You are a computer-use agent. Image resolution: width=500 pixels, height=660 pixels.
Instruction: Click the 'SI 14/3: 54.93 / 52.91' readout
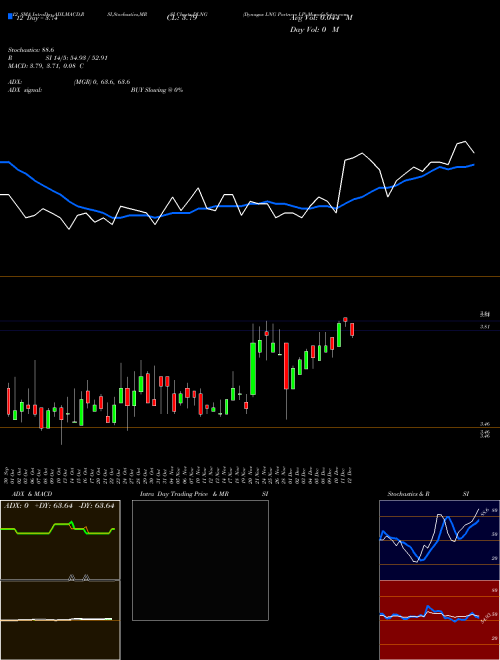click(77, 58)
